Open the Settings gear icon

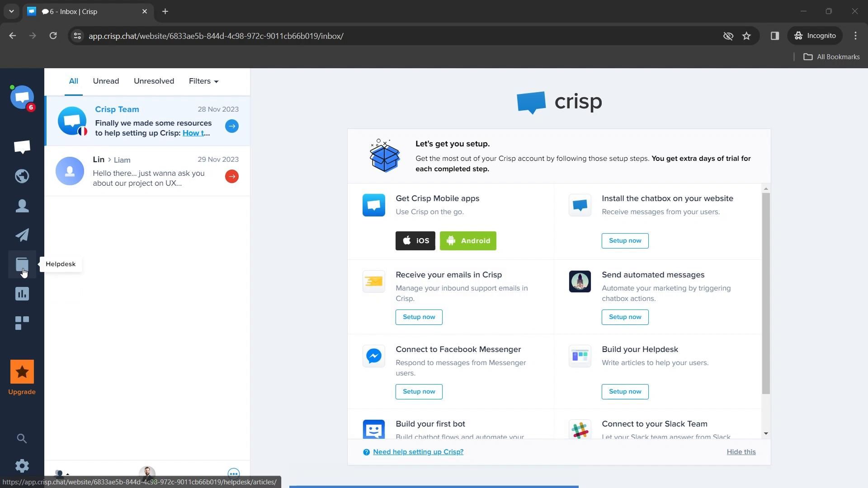(x=22, y=466)
